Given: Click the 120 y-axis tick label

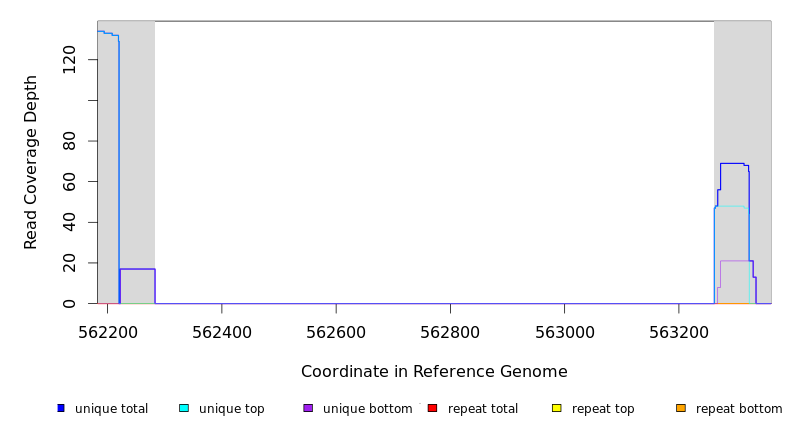Looking at the screenshot, I should [69, 60].
